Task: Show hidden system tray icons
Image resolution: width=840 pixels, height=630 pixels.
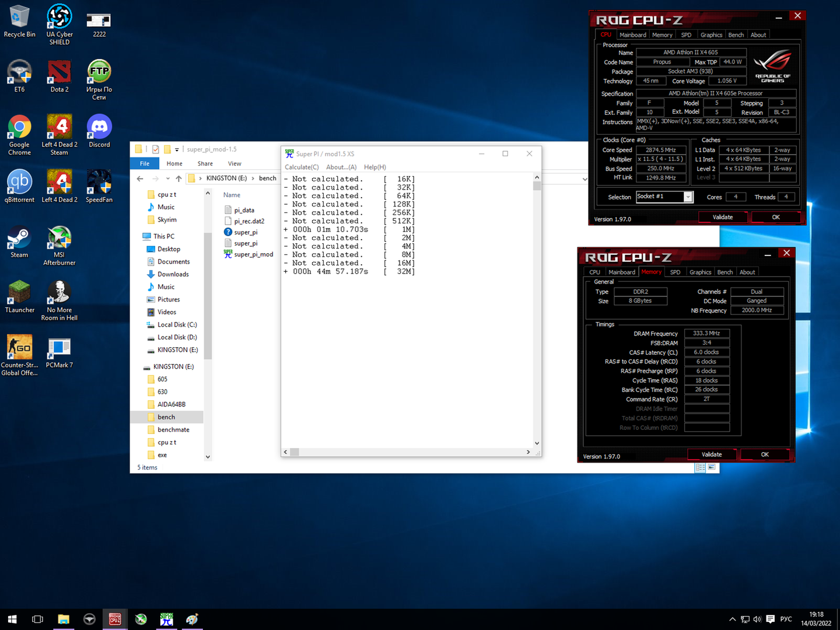Action: point(733,619)
